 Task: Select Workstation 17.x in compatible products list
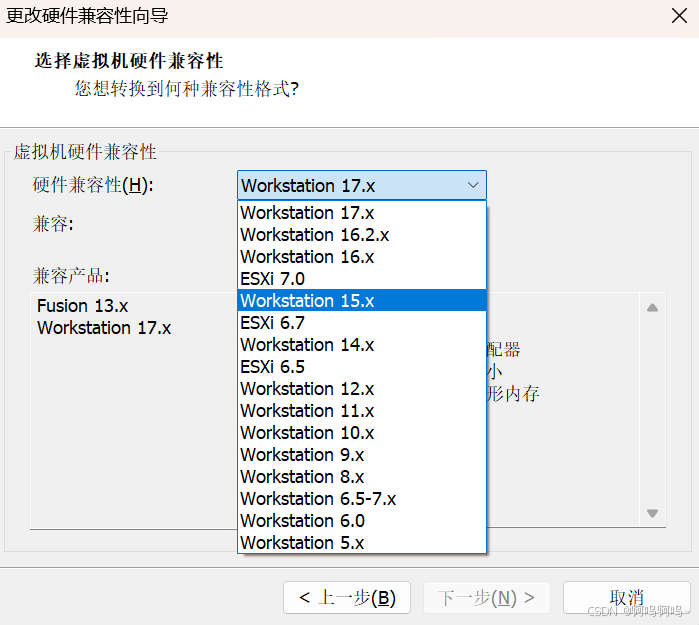(104, 328)
